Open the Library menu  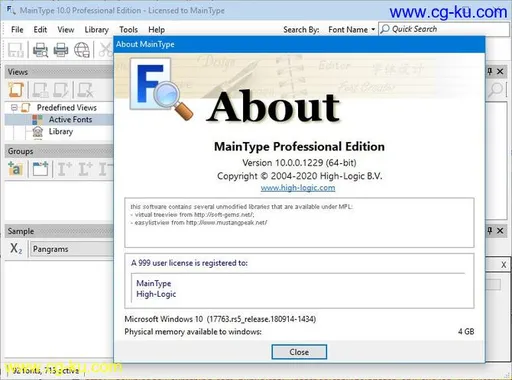(96, 30)
